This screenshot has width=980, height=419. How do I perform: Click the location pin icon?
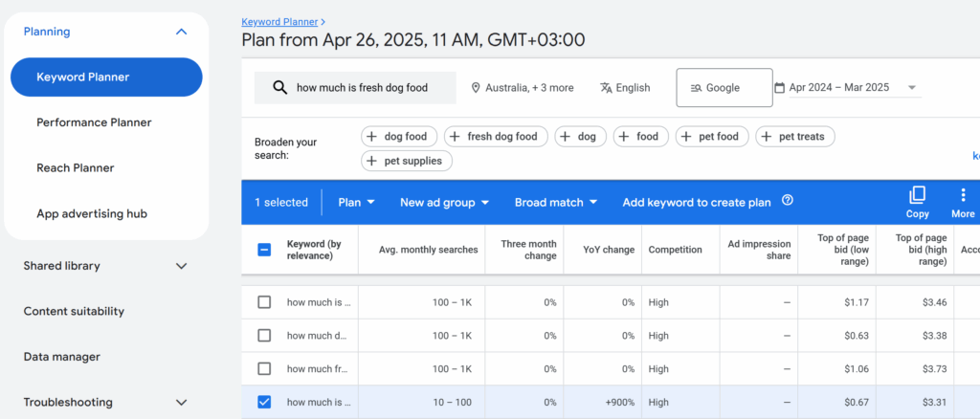click(476, 87)
